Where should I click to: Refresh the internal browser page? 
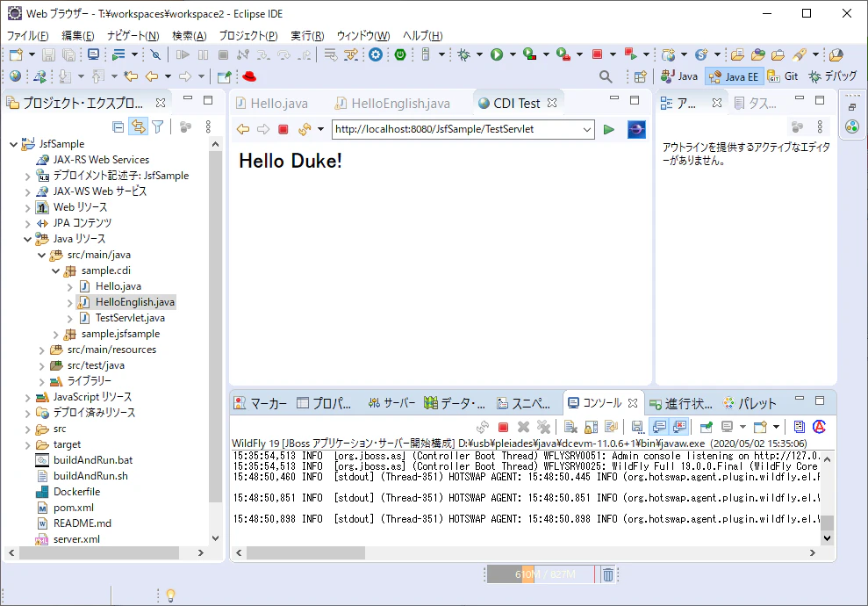[x=305, y=129]
